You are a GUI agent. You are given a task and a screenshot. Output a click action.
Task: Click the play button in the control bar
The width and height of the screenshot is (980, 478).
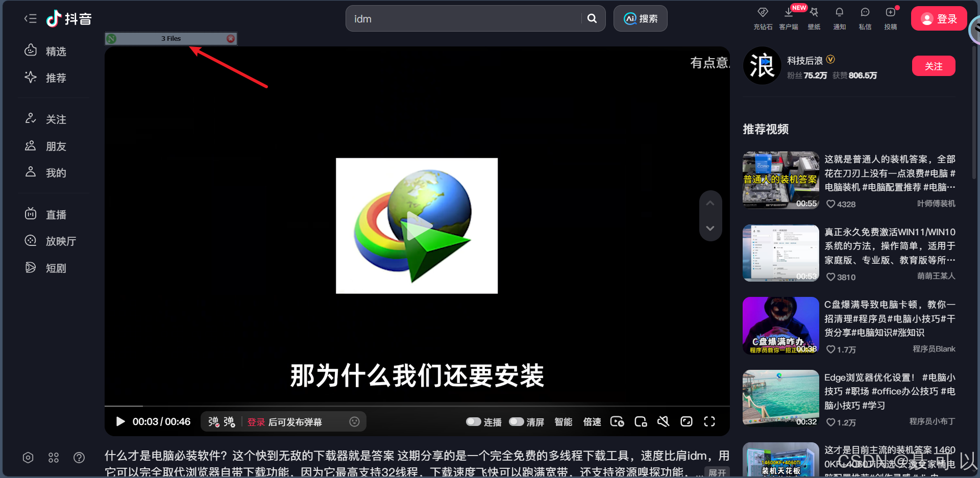coord(120,421)
